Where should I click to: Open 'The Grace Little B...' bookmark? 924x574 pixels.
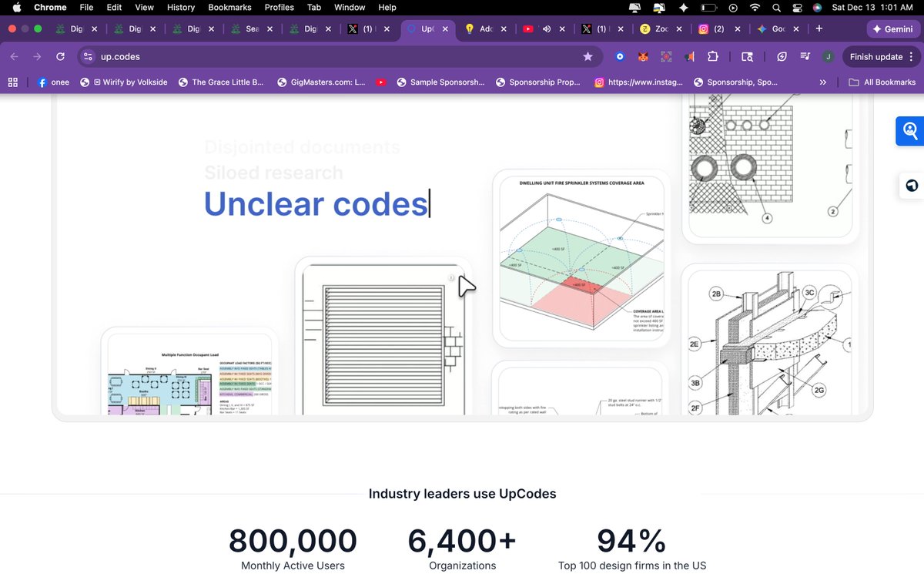(221, 82)
